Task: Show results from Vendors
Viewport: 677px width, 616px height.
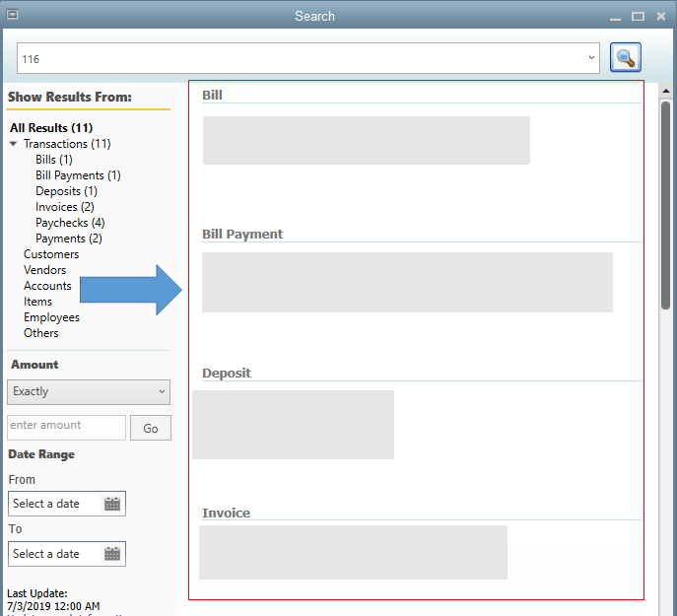Action: coord(45,270)
